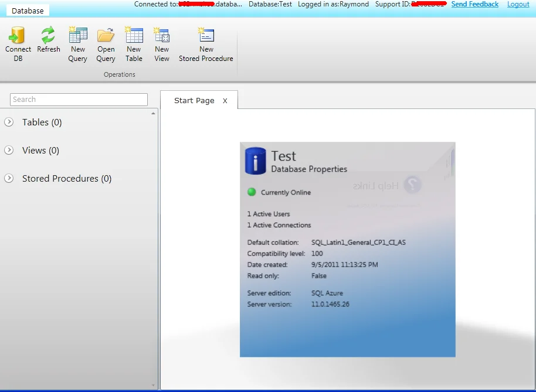The image size is (536, 392).
Task: Expand the Views (0) section
Action: click(9, 150)
